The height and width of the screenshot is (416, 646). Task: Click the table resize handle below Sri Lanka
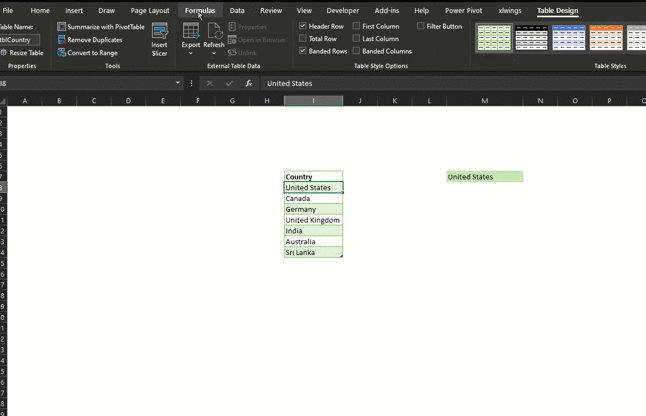pos(341,256)
